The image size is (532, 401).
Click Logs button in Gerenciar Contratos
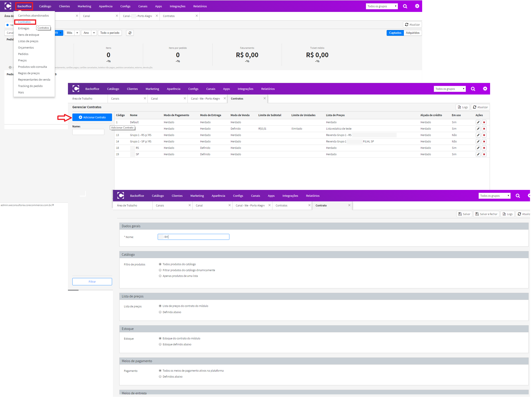[463, 107]
